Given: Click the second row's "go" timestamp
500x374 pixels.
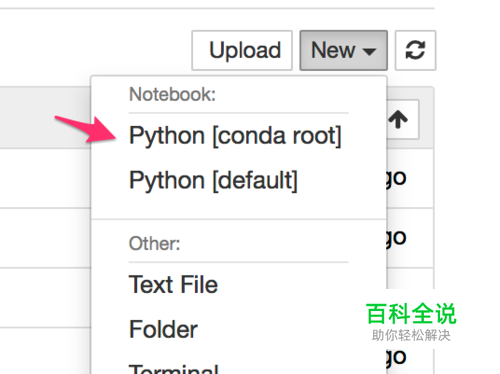Looking at the screenshot, I should pyautogui.click(x=396, y=238).
